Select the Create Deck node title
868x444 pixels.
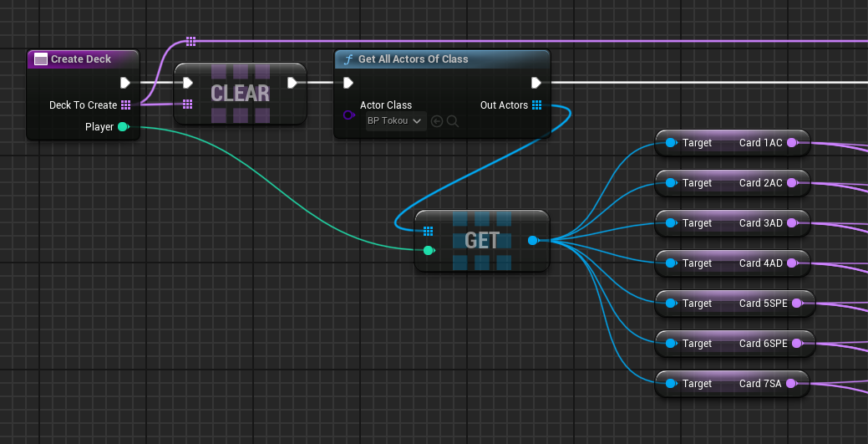point(82,59)
